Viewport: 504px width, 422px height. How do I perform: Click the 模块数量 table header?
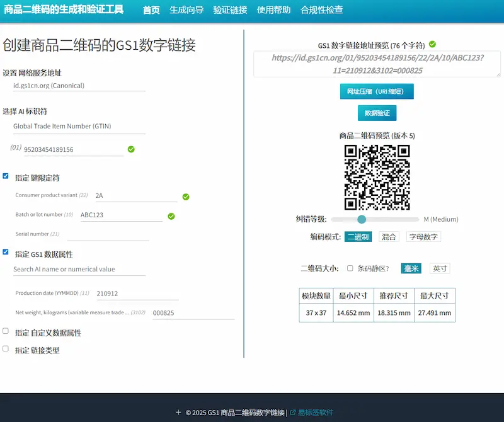coord(316,295)
